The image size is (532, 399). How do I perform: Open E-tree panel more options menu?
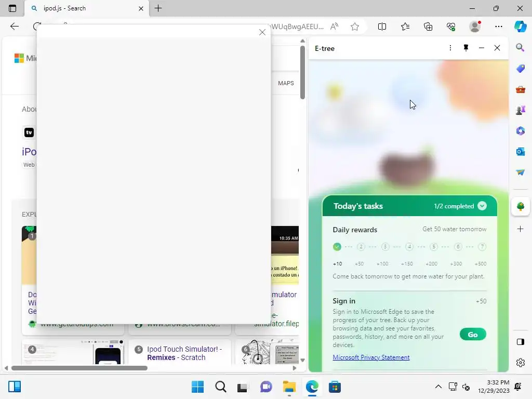[x=450, y=48]
